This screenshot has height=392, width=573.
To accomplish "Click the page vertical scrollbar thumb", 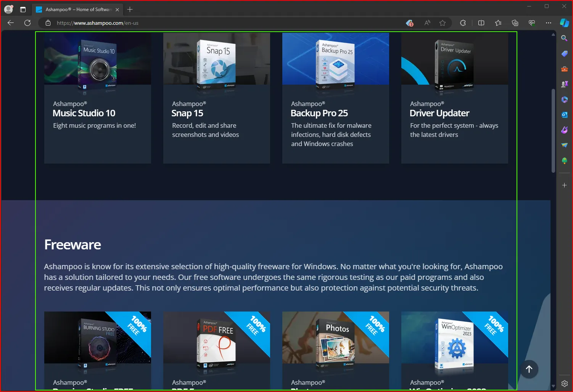I will pos(553,131).
